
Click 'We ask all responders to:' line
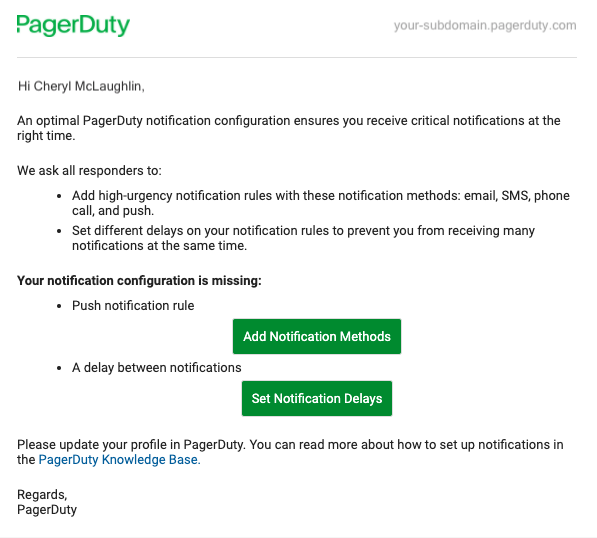[x=89, y=171]
